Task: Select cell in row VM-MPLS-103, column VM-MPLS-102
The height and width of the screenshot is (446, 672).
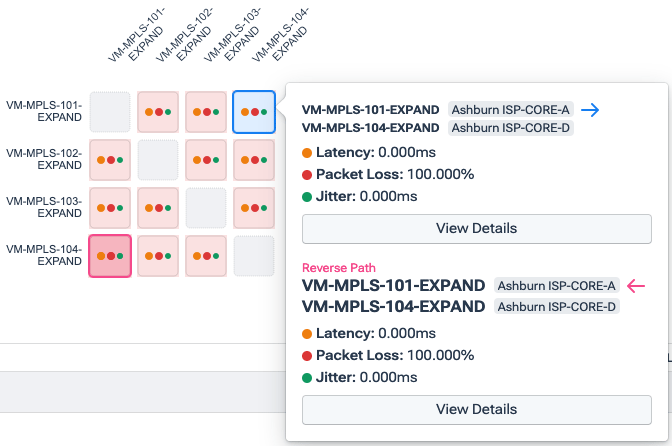Action: pyautogui.click(x=157, y=207)
